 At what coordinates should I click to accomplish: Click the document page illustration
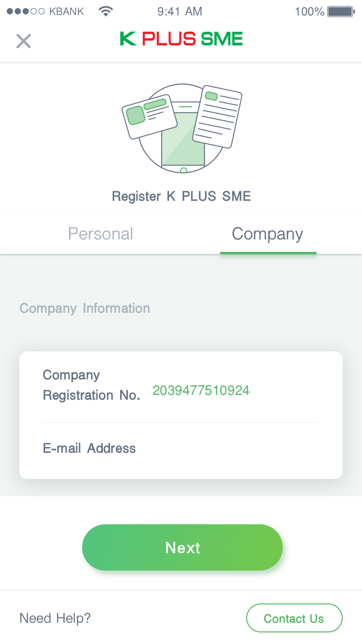(217, 116)
